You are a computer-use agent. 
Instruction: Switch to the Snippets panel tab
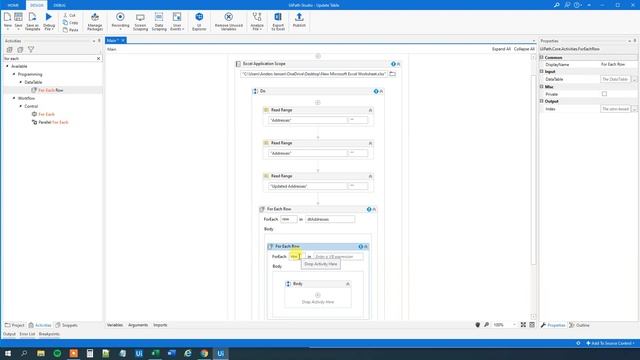coord(67,325)
